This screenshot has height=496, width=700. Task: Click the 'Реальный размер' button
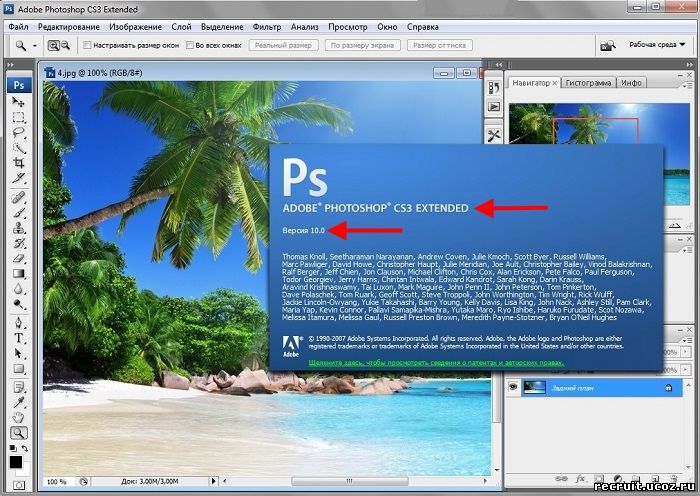tap(284, 46)
